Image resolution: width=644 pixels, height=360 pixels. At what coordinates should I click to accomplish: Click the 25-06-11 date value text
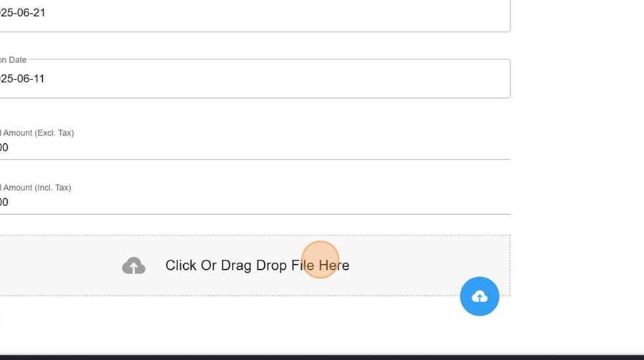click(22, 79)
